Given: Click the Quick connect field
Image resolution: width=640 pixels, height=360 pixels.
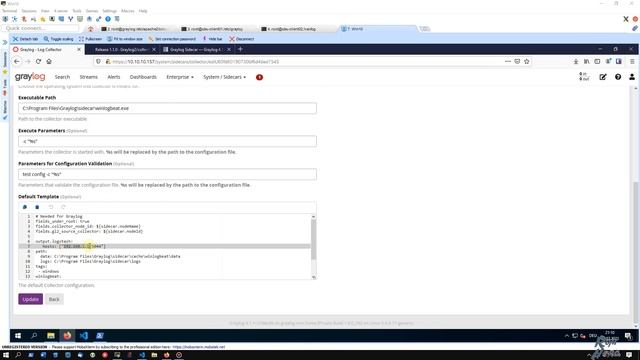Looking at the screenshot, I should click(x=40, y=28).
